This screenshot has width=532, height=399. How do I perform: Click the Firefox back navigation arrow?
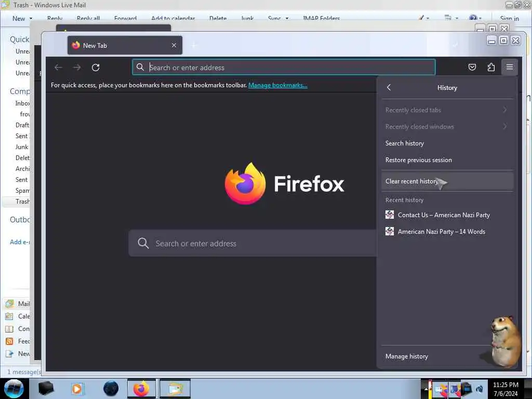pyautogui.click(x=58, y=68)
